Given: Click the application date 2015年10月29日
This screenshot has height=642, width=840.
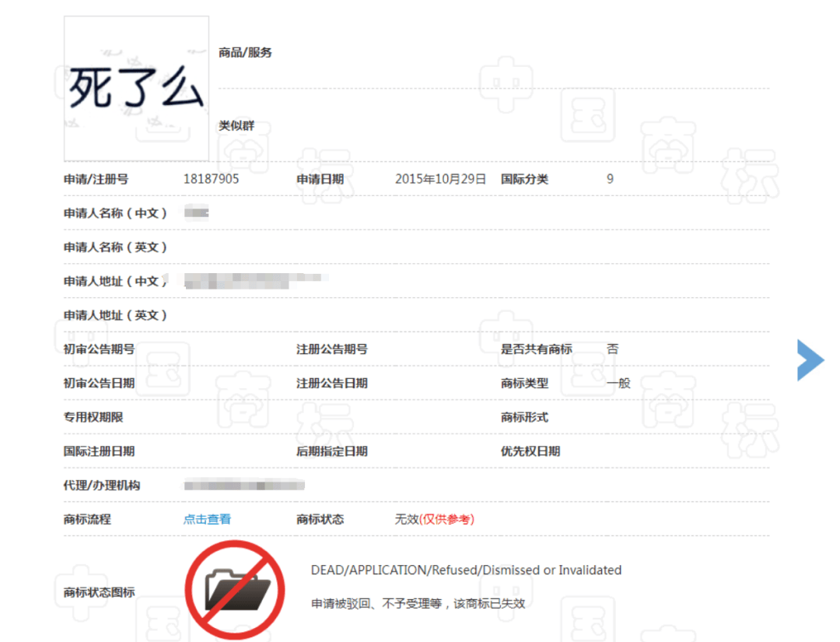Looking at the screenshot, I should pos(440,179).
